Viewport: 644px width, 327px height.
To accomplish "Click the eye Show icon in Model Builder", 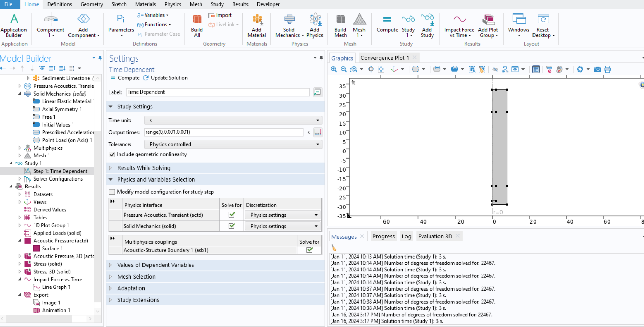I will (x=42, y=68).
